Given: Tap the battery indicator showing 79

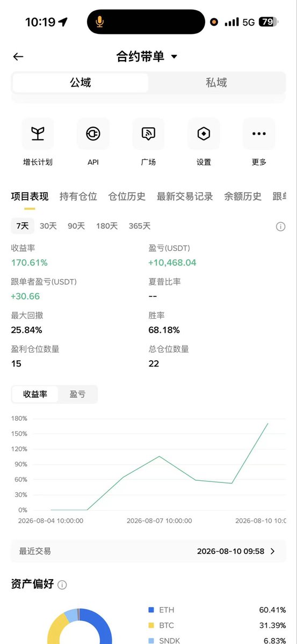Looking at the screenshot, I should (268, 22).
